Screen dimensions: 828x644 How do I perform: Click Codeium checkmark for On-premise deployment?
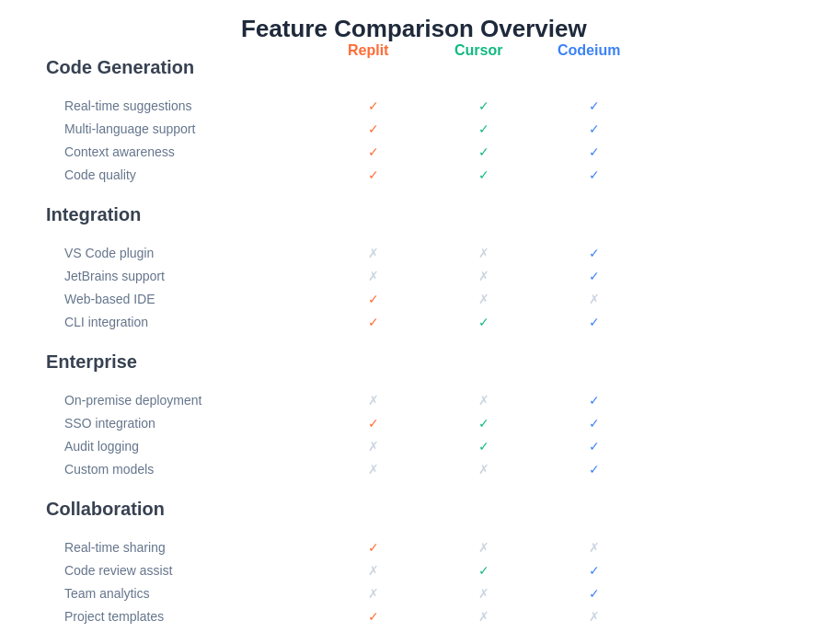[x=594, y=400]
